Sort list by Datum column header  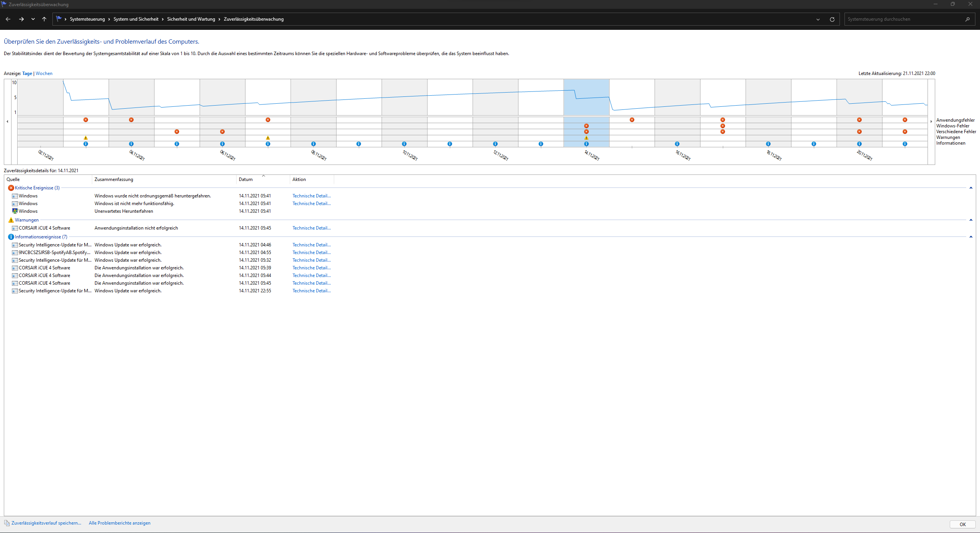pyautogui.click(x=246, y=179)
